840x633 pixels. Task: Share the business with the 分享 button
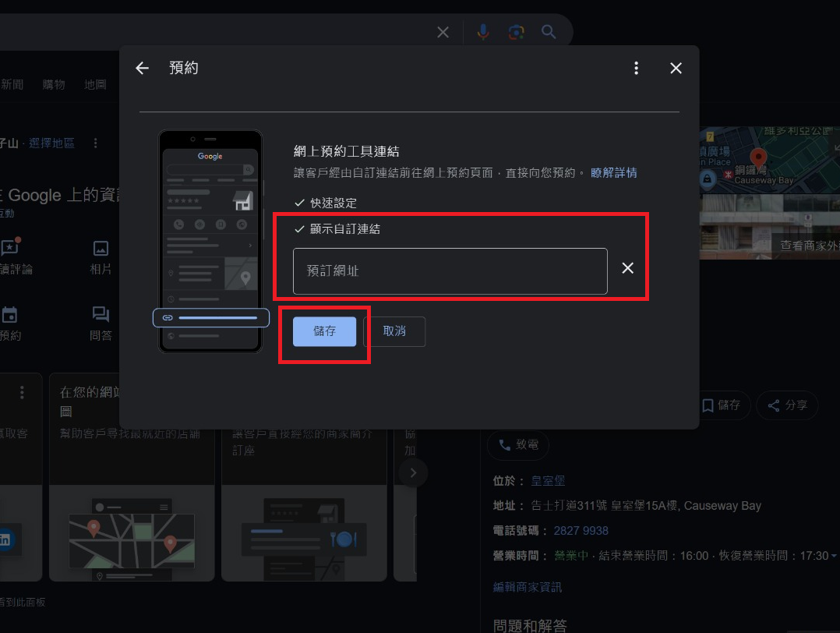click(x=787, y=405)
